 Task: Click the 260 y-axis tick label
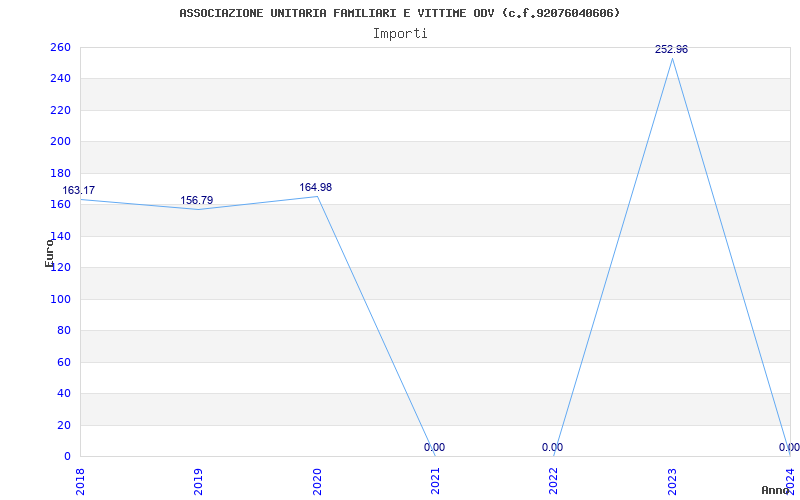point(60,47)
